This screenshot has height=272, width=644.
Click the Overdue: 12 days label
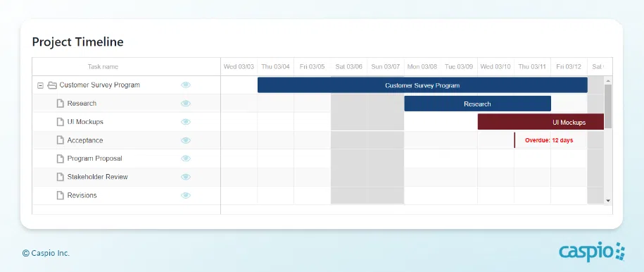[549, 140]
